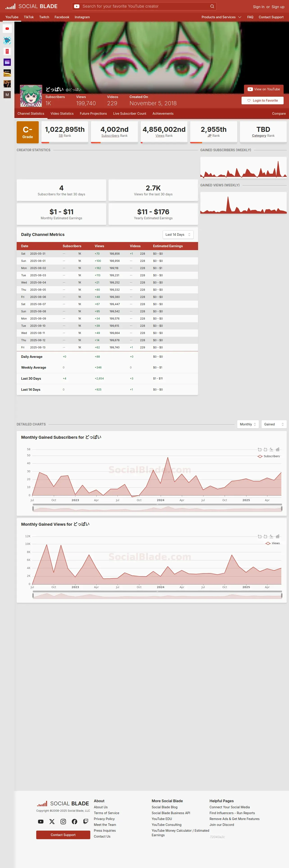Click Login to Favorite button
This screenshot has height=868, width=289.
262,101
